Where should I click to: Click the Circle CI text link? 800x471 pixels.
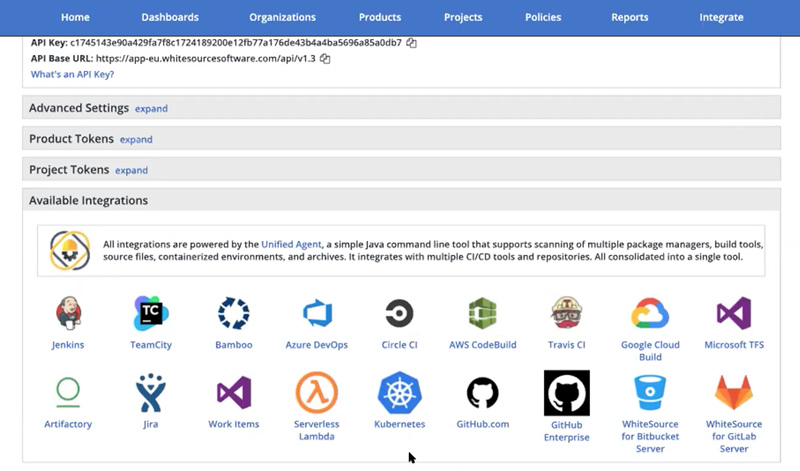pos(399,345)
